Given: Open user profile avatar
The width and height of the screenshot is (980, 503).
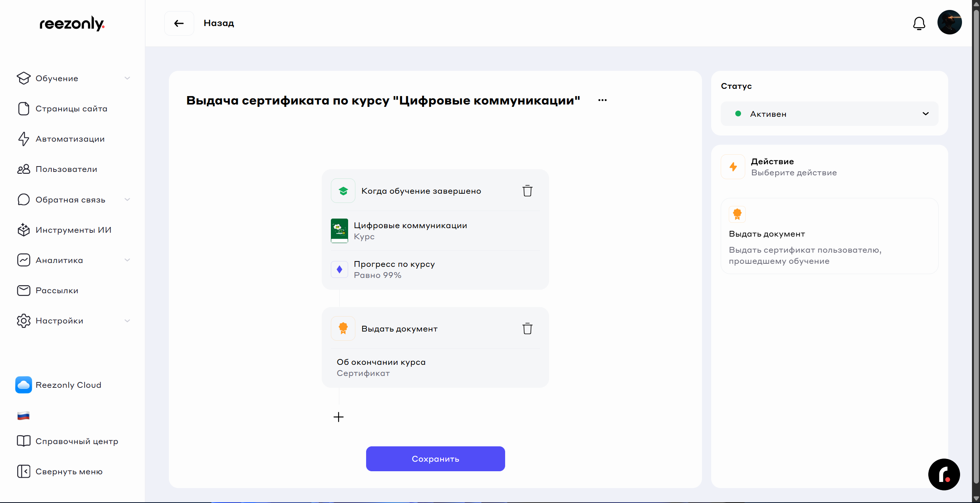Looking at the screenshot, I should coord(949,22).
